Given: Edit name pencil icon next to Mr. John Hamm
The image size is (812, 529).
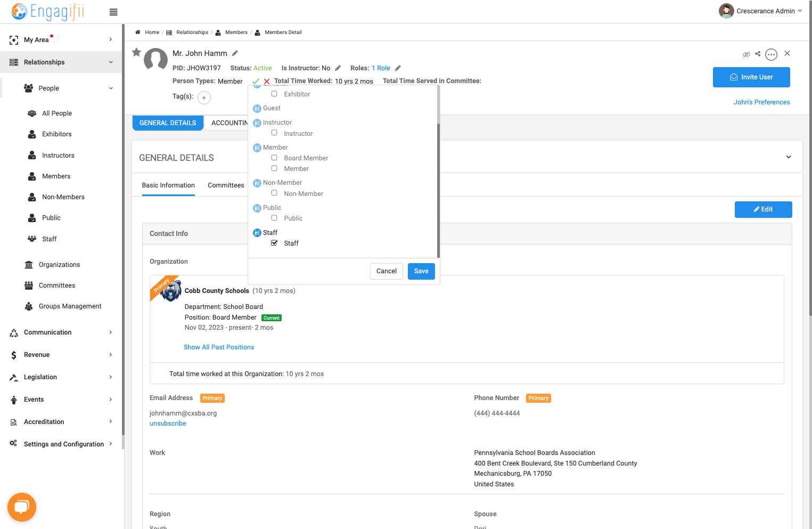Looking at the screenshot, I should pyautogui.click(x=235, y=53).
